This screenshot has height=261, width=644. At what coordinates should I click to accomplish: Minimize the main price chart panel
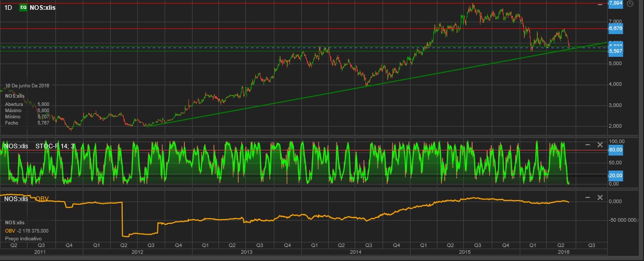600,4
